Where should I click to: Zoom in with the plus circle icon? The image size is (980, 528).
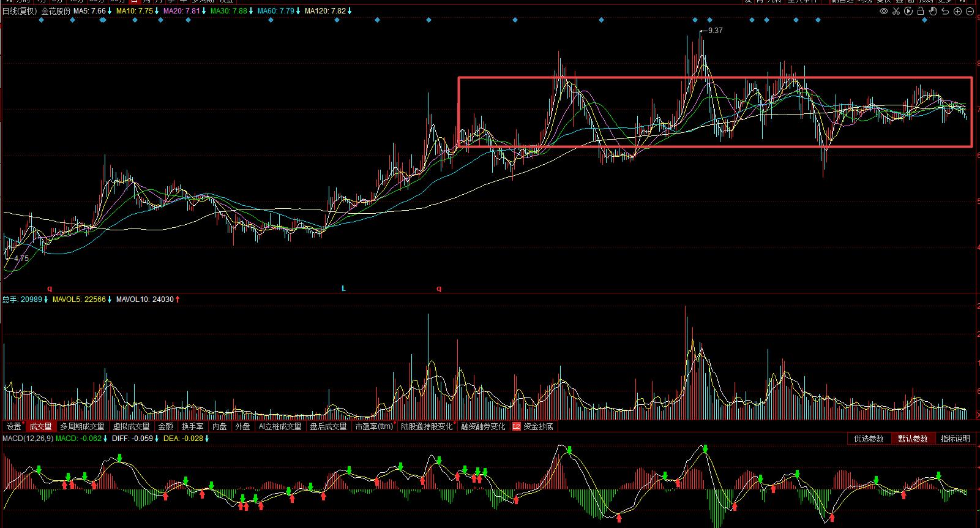[x=957, y=11]
